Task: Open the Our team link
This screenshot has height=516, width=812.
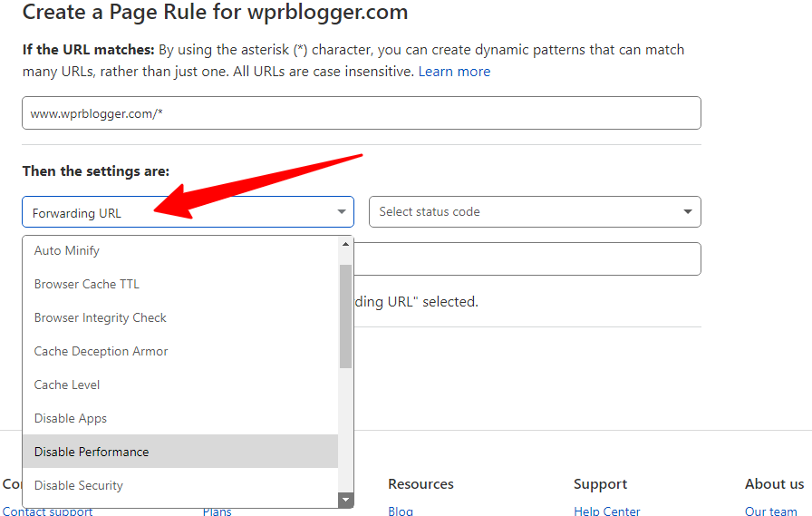Action: (x=770, y=511)
